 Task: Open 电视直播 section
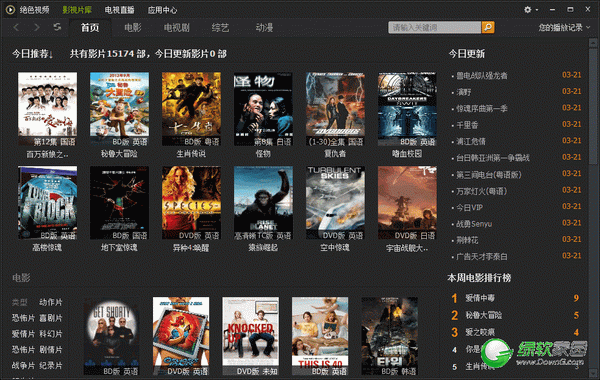point(120,10)
